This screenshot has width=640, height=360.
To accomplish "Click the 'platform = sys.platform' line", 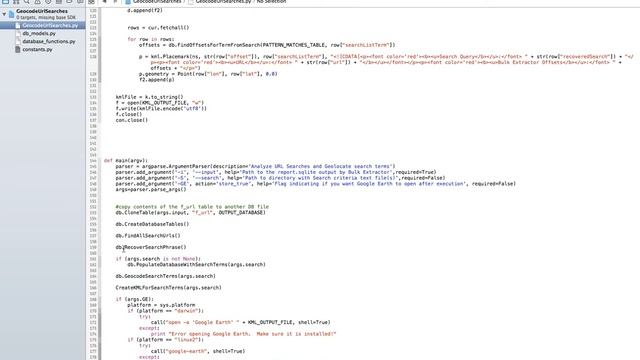I will pyautogui.click(x=161, y=305).
